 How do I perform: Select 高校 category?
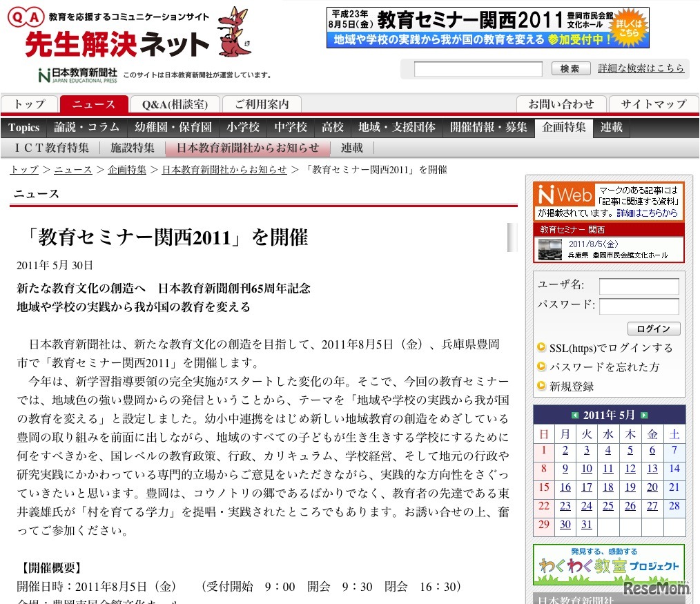coord(333,128)
